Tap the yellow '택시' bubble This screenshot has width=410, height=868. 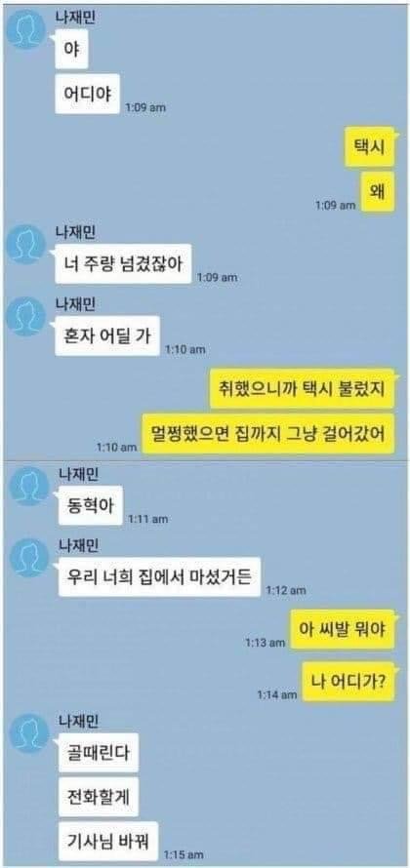(369, 146)
